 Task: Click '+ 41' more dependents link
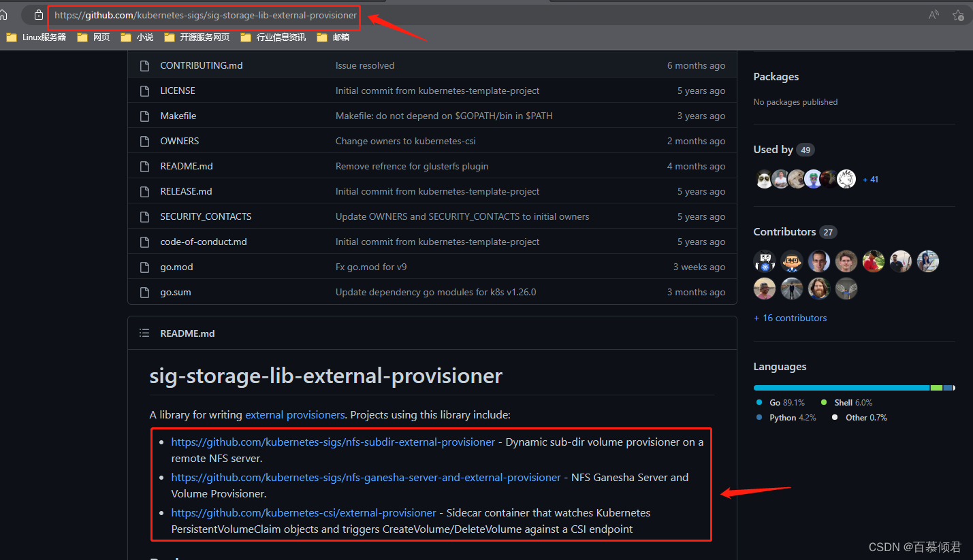pyautogui.click(x=870, y=180)
